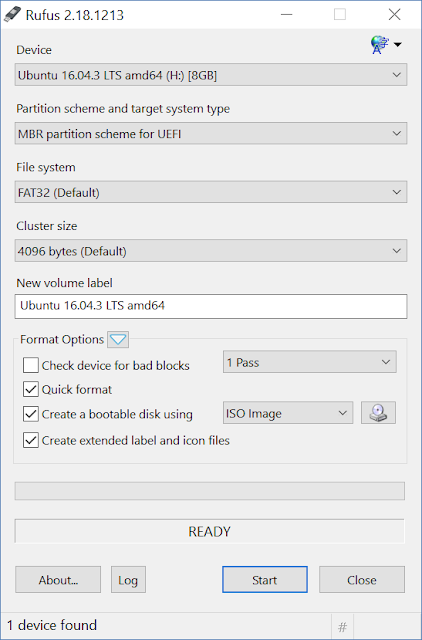Toggle Create a bootable disk using checkbox
422x640 pixels.
(31, 414)
